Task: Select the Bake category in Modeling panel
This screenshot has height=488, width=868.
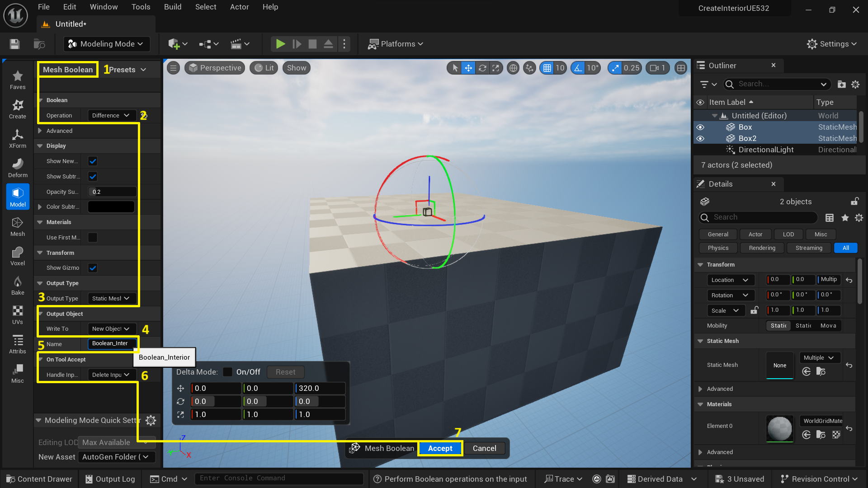Action: 17,285
